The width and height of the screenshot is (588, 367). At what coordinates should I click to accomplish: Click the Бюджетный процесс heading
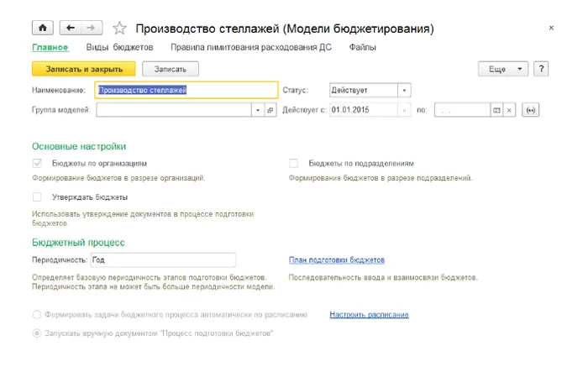pos(78,243)
